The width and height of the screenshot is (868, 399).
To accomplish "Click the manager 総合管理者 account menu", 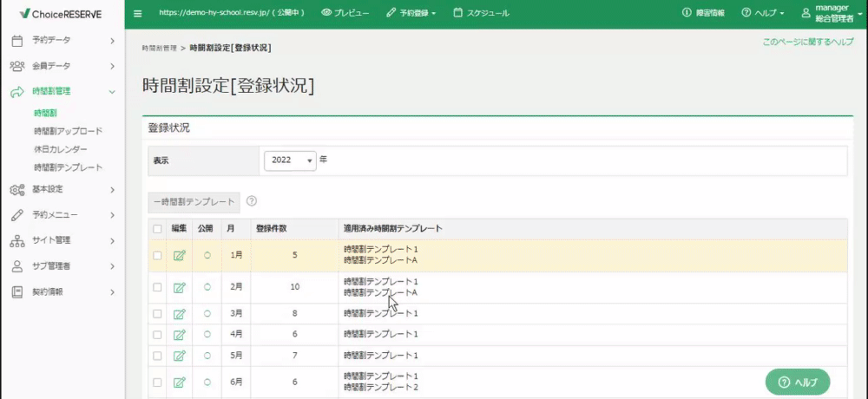I will pos(832,13).
